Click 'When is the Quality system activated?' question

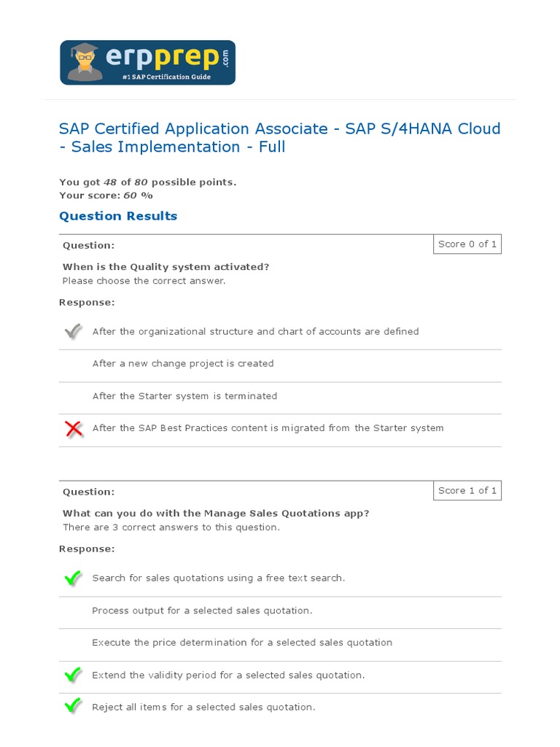pyautogui.click(x=166, y=267)
